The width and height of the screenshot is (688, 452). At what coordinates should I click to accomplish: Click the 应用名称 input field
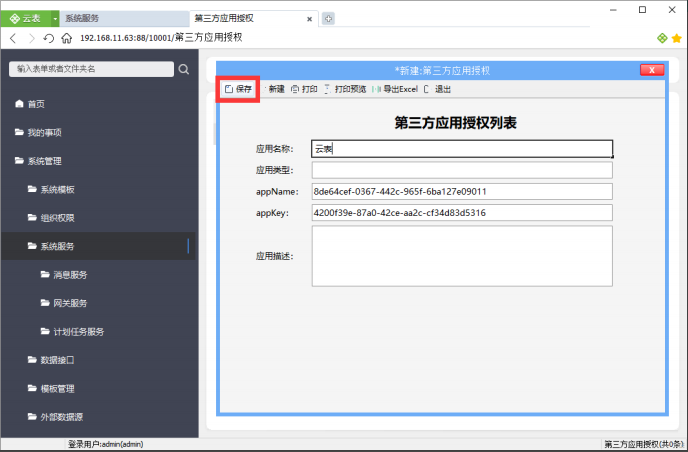click(462, 149)
